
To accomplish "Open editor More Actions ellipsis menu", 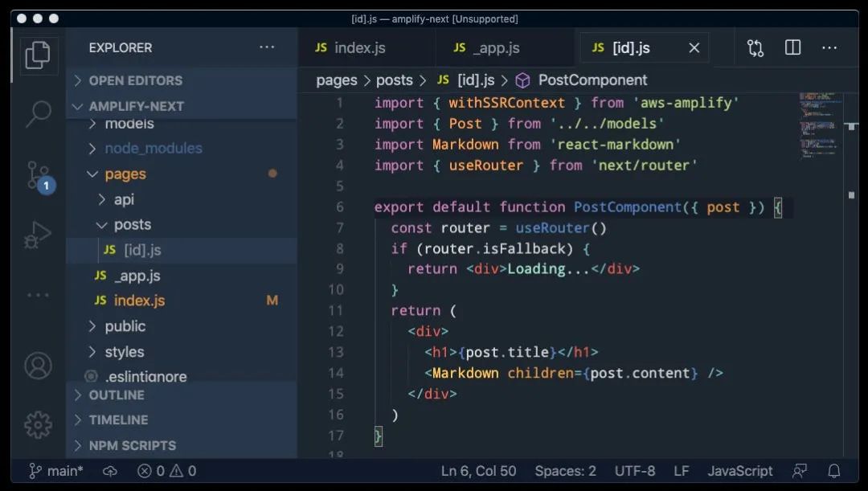I will click(829, 48).
